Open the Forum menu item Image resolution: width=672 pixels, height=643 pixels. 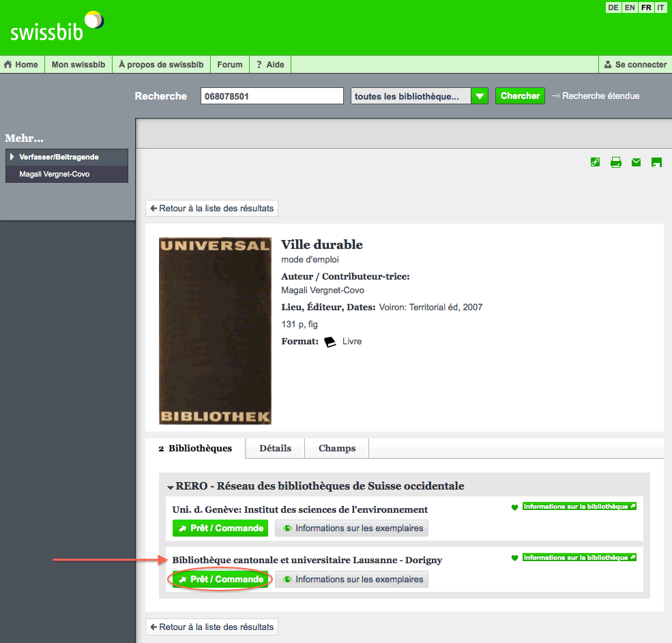pyautogui.click(x=230, y=65)
